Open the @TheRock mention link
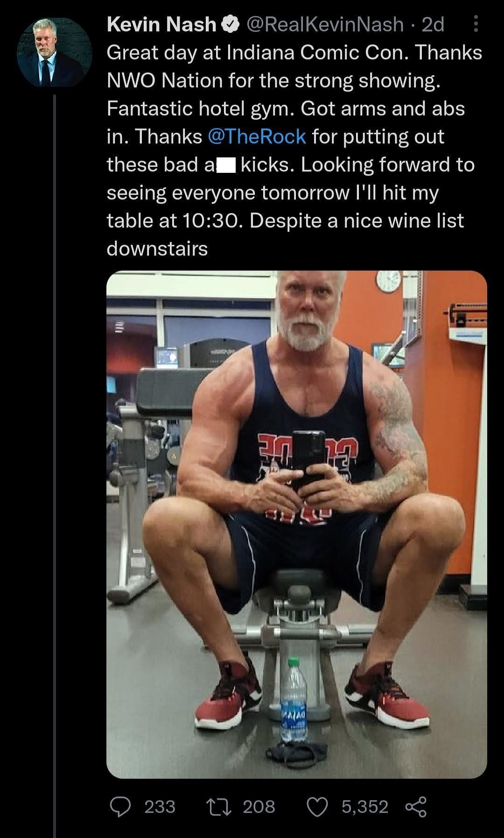 click(x=256, y=136)
